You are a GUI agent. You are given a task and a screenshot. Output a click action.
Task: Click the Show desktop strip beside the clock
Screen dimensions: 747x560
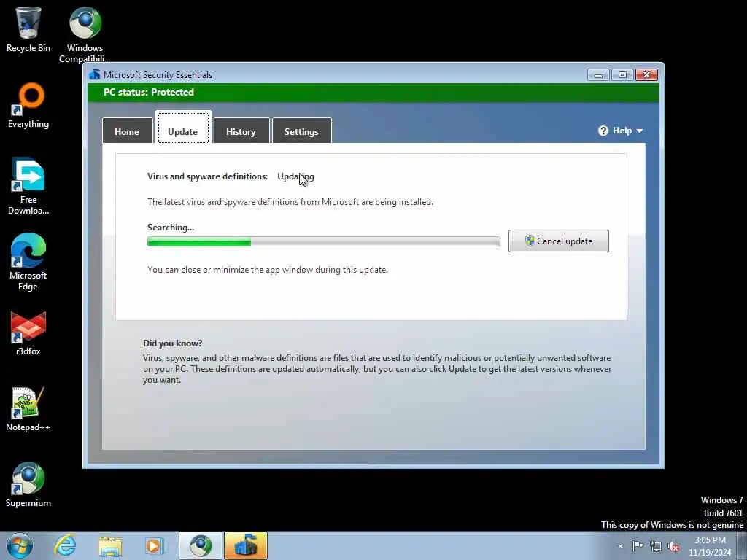[x=743, y=545]
